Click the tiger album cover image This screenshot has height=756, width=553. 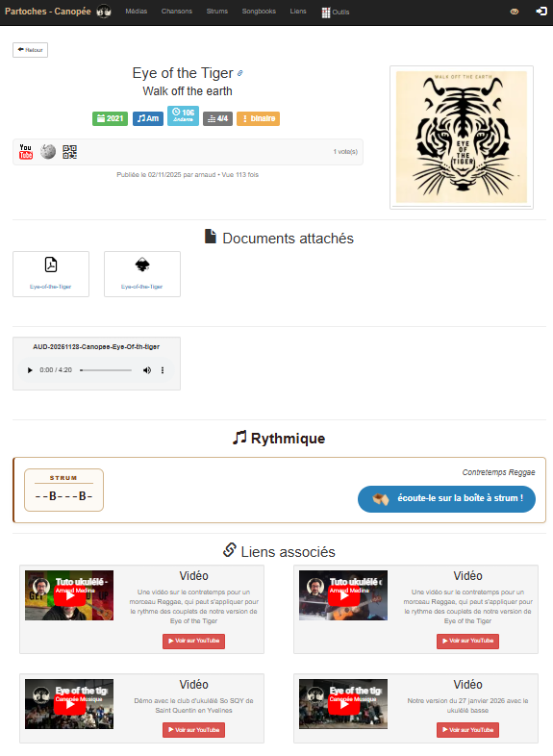(462, 137)
